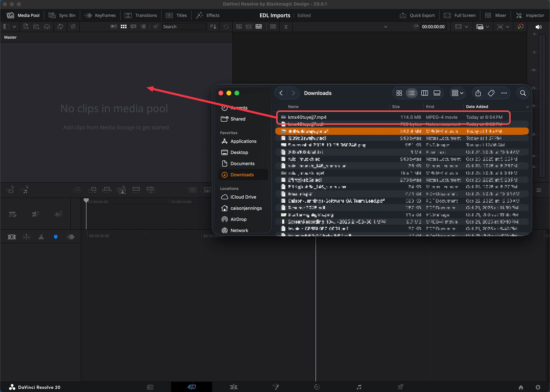
Task: Click the place on top icon
Action: coord(136,190)
